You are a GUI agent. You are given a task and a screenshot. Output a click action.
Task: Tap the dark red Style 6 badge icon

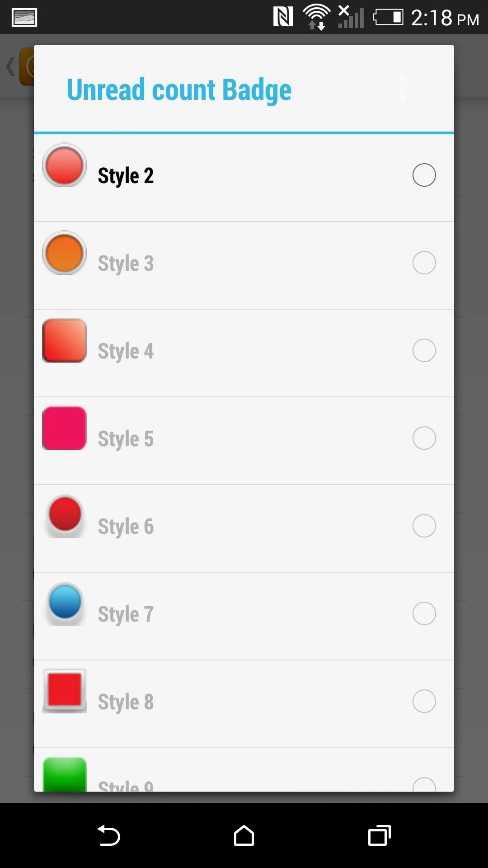65,516
